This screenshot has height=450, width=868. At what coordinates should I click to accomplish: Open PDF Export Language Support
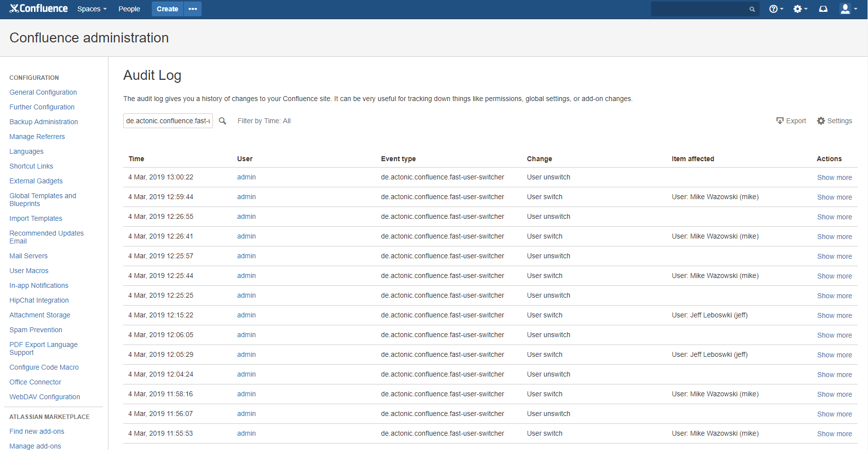43,348
